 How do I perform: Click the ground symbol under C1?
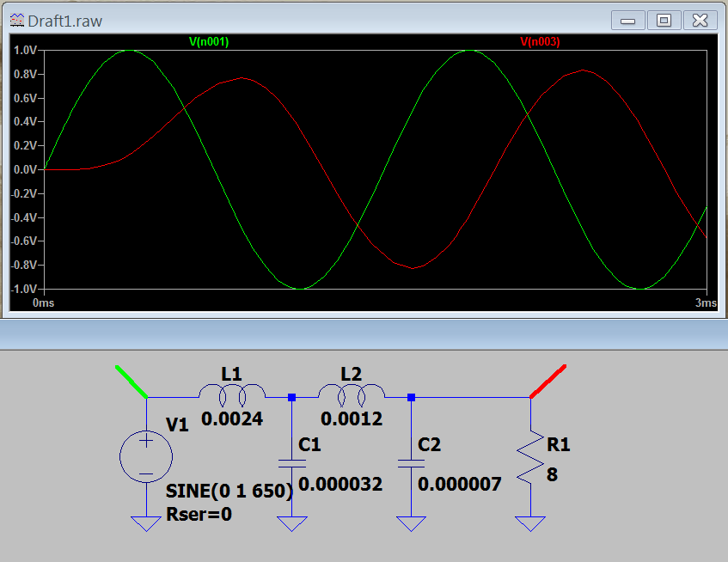point(291,524)
